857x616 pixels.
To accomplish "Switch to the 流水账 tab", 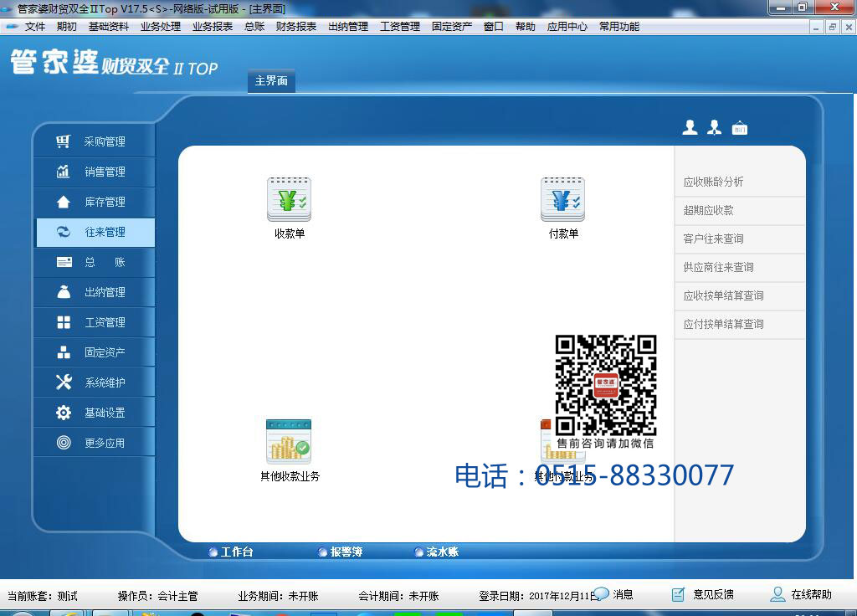I will pyautogui.click(x=437, y=552).
